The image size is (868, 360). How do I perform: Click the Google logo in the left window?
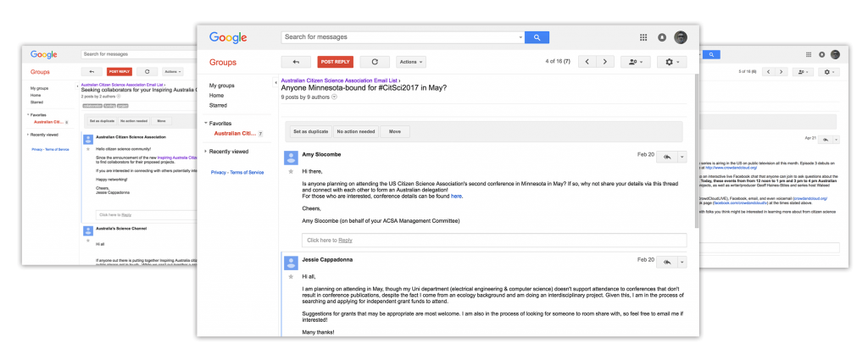[x=44, y=55]
